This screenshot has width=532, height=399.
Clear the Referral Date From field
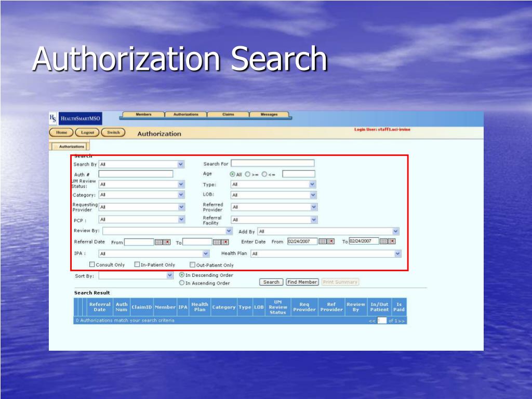(167, 242)
